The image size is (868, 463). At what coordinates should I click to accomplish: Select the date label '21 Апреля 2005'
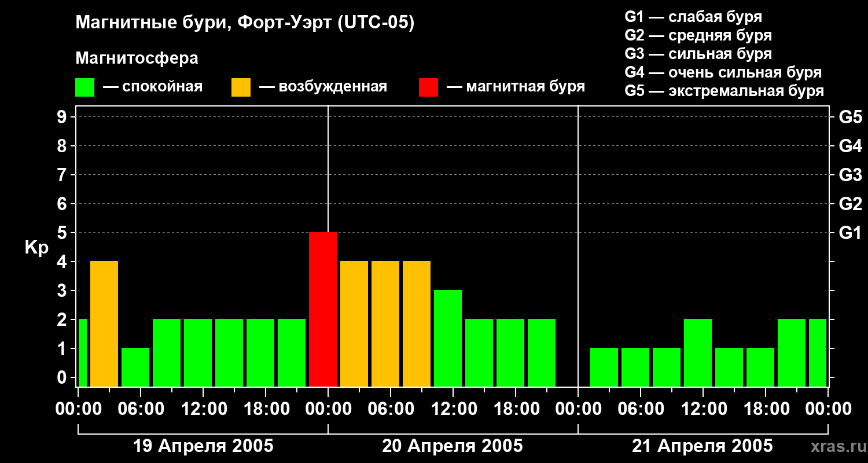(x=702, y=446)
